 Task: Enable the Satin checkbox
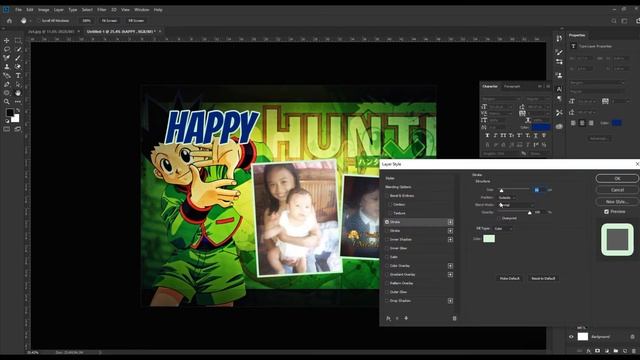[387, 257]
